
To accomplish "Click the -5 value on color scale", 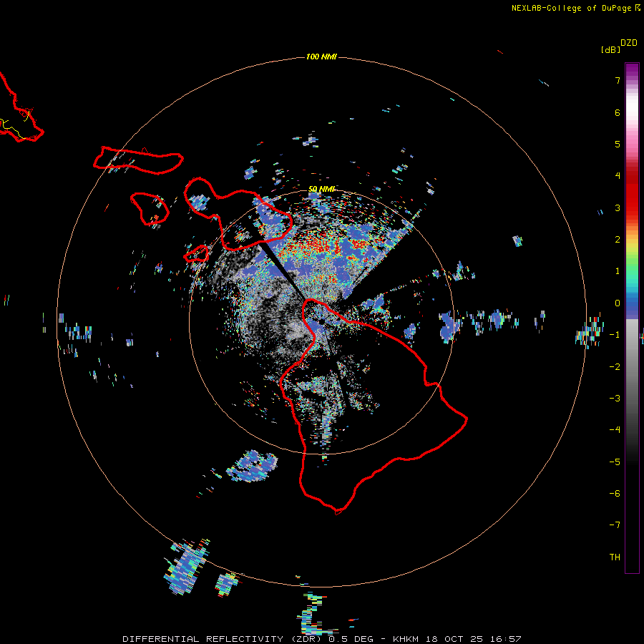I will [615, 462].
